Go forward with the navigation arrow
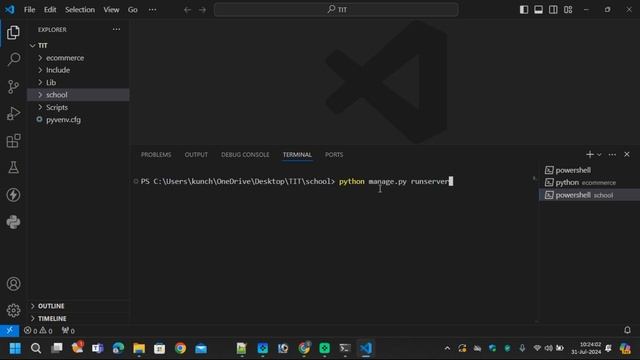This screenshot has width=640, height=360. [202, 9]
